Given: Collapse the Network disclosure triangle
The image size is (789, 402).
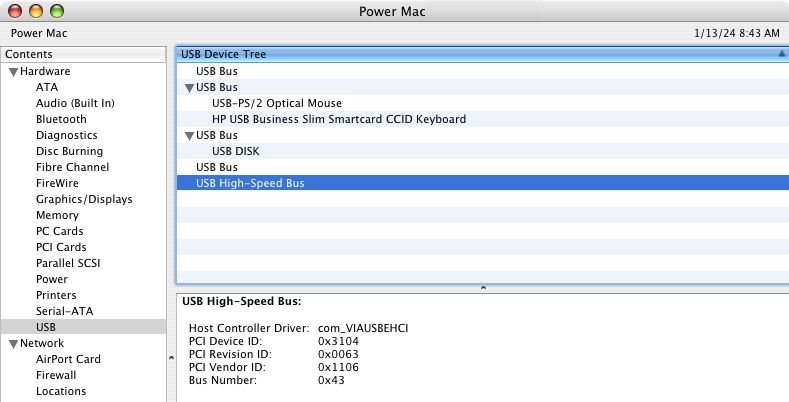Looking at the screenshot, I should click(13, 344).
